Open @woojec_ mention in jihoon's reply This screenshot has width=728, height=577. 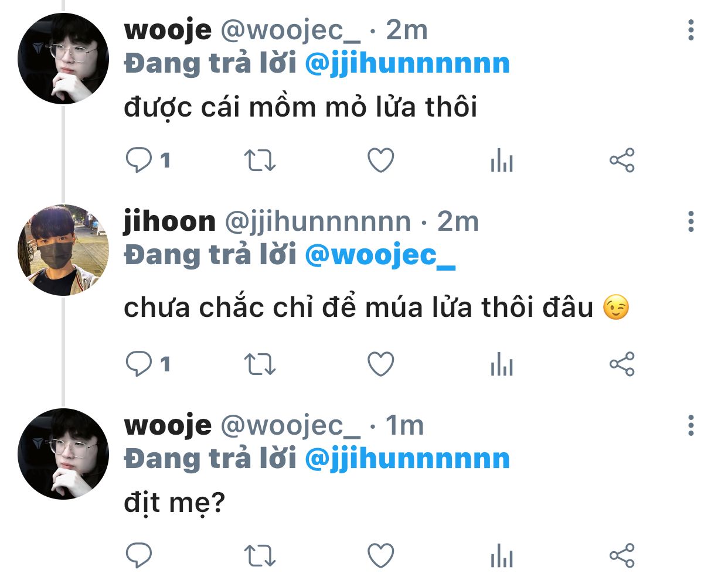pos(380,255)
